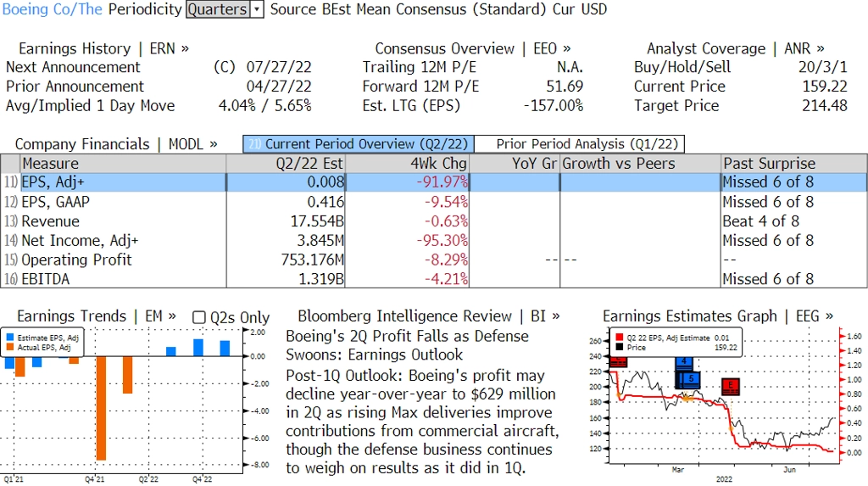
Task: Open Analyst Coverage ANR section
Action: [735, 48]
